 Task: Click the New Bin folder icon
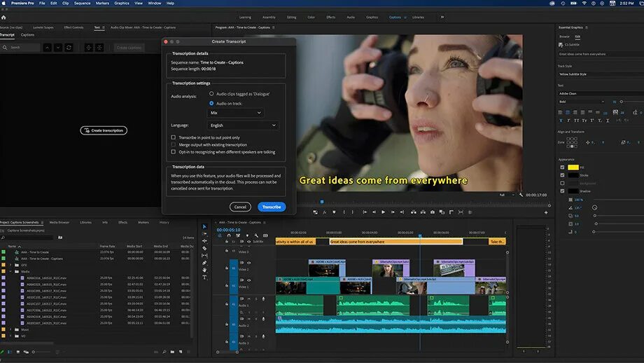point(172,352)
